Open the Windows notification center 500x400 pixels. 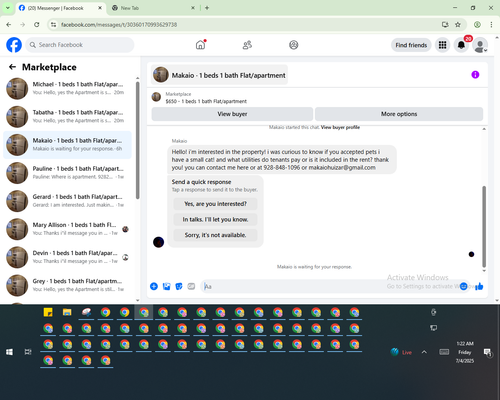[x=487, y=352]
